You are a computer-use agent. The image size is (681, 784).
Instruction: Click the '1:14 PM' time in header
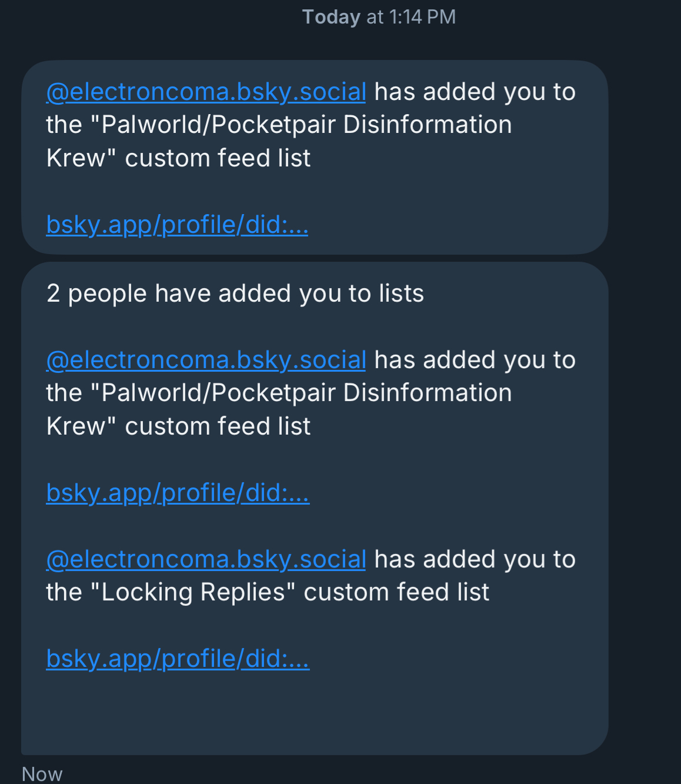(x=422, y=17)
